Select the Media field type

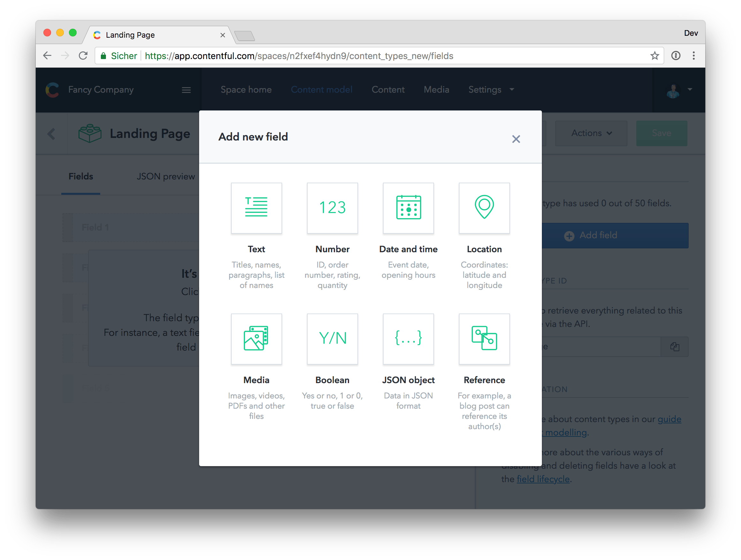[x=256, y=339]
